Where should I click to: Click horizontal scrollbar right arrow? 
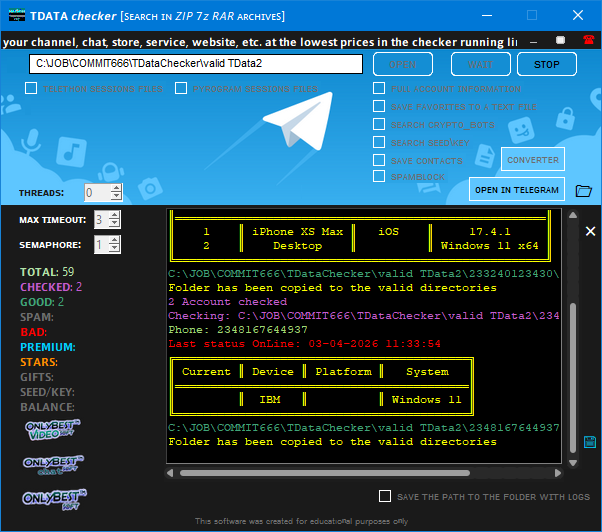click(x=558, y=473)
